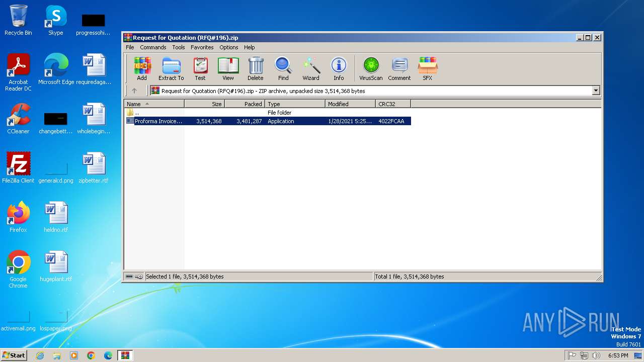Sort by Name column header
The height and width of the screenshot is (362, 644).
coord(154,104)
